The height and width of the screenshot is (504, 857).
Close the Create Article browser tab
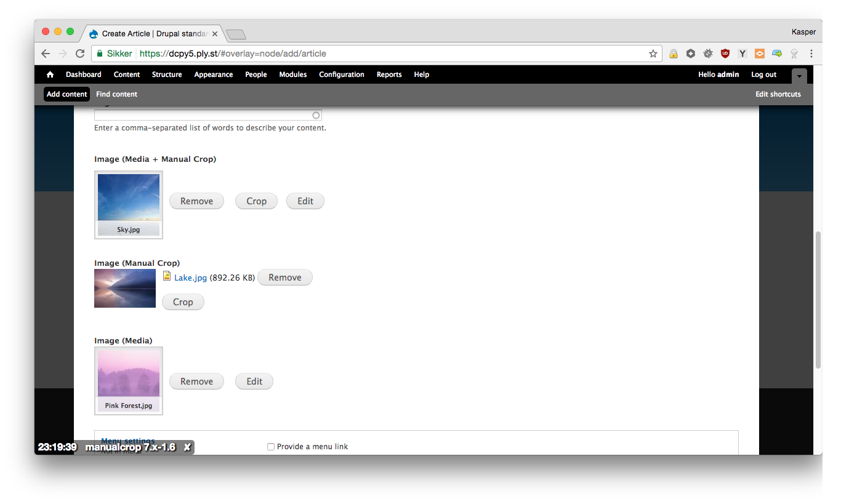215,34
